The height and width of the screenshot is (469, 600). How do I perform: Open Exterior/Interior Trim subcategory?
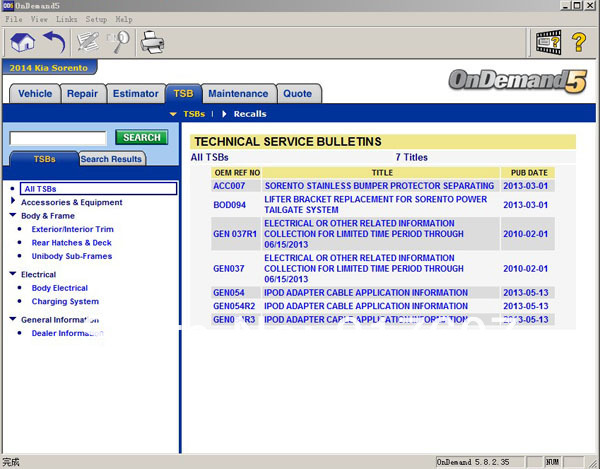(72, 229)
